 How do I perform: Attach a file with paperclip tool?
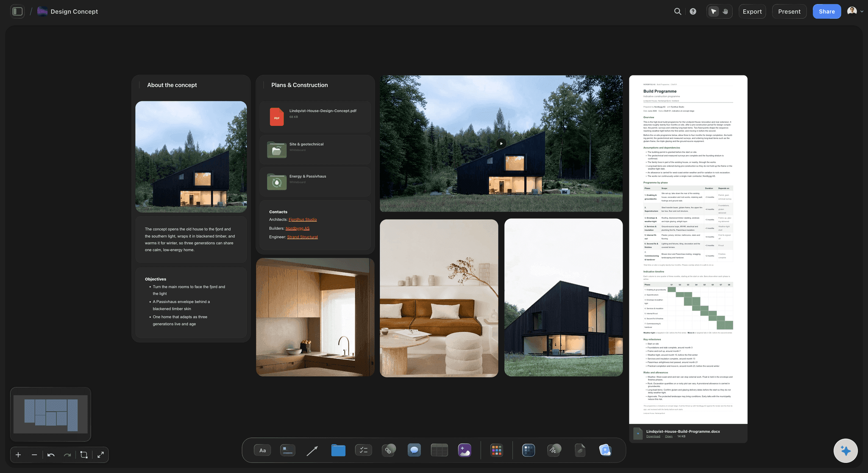(x=580, y=450)
